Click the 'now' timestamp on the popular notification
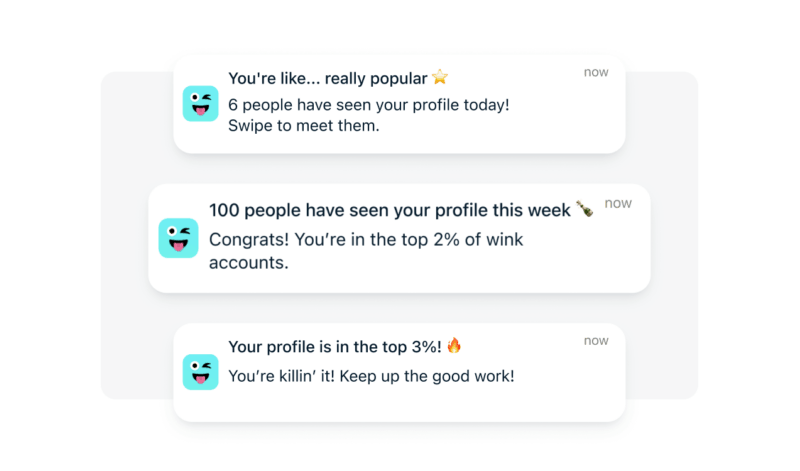The image size is (800, 471). (x=596, y=72)
